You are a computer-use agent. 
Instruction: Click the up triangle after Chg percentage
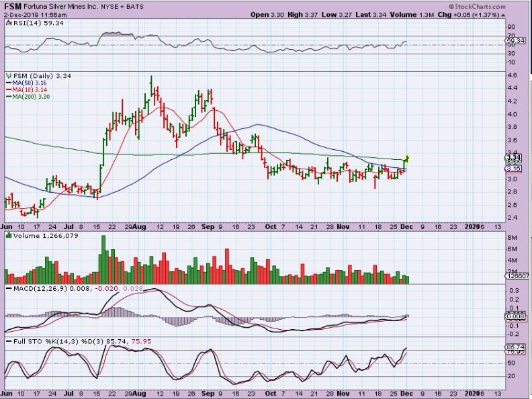pos(503,15)
